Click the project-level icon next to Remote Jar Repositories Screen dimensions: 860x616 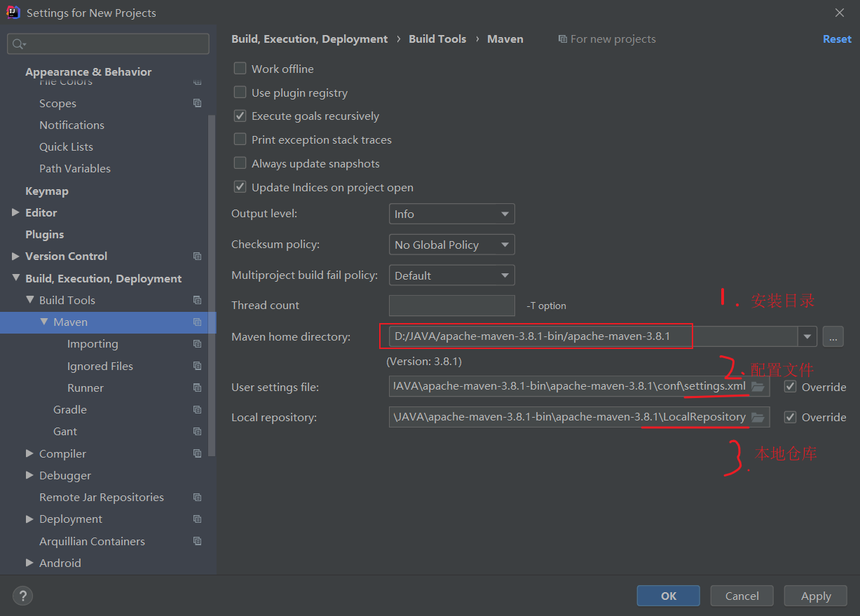(197, 497)
